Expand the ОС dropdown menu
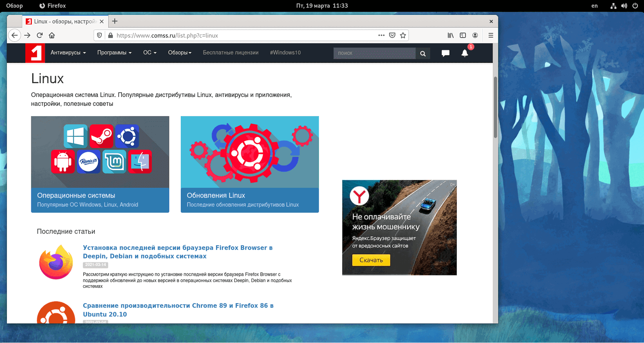Screen dimensions: 644x343 tap(150, 53)
